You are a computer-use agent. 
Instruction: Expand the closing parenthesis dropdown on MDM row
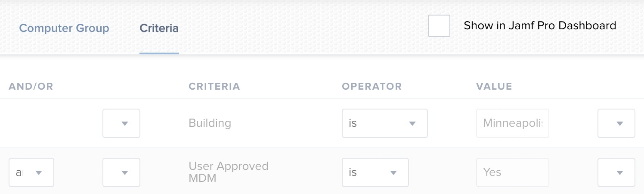pyautogui.click(x=616, y=172)
